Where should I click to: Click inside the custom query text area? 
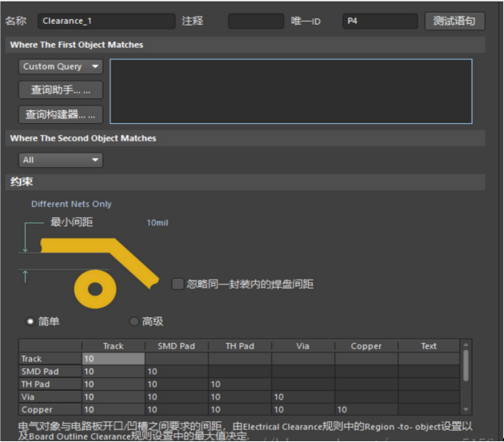click(x=290, y=91)
